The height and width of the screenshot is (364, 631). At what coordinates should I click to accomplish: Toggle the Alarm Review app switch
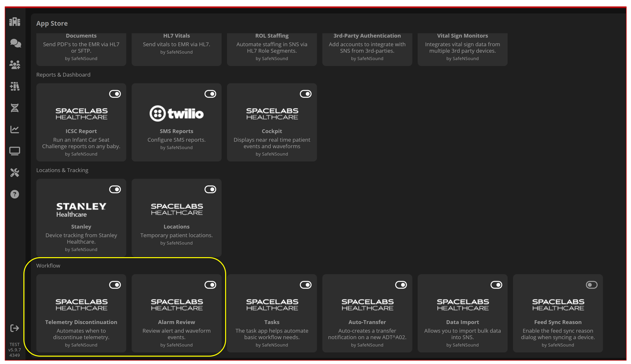(x=210, y=285)
